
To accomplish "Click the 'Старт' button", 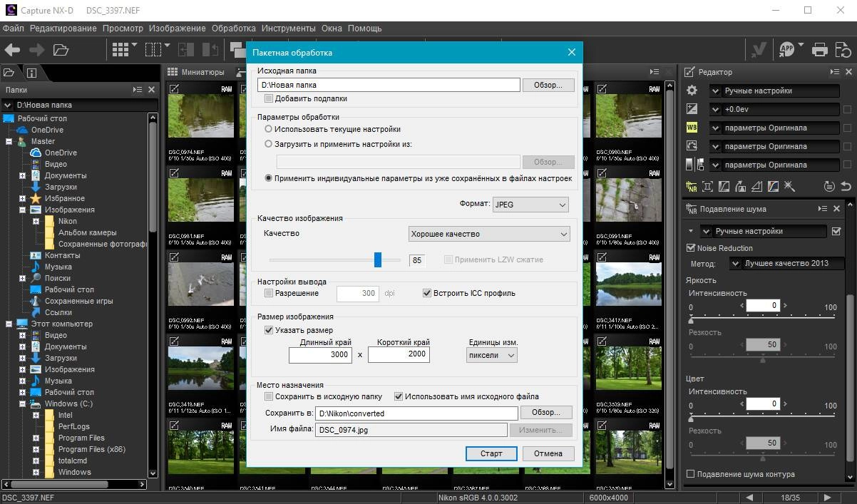I will [491, 453].
